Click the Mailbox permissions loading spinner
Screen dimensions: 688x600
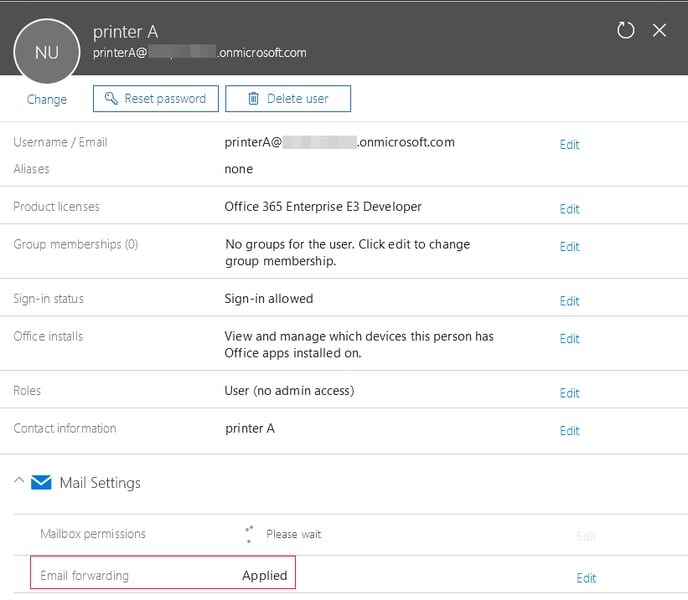[x=249, y=534]
